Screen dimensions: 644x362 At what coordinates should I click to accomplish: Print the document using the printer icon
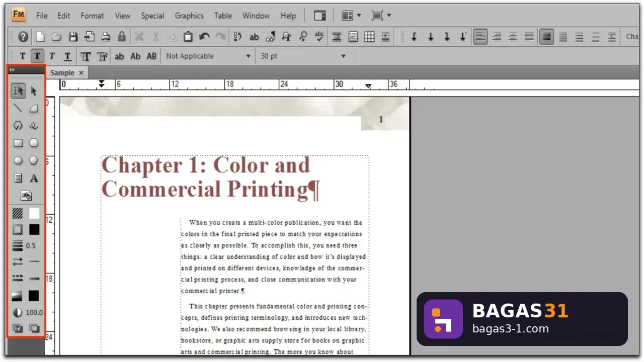(106, 37)
